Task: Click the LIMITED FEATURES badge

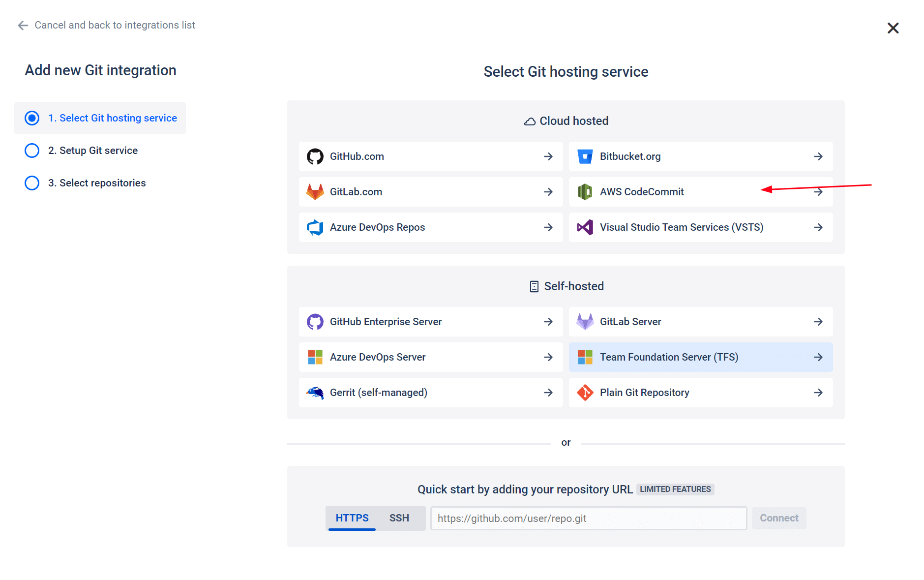Action: (675, 489)
